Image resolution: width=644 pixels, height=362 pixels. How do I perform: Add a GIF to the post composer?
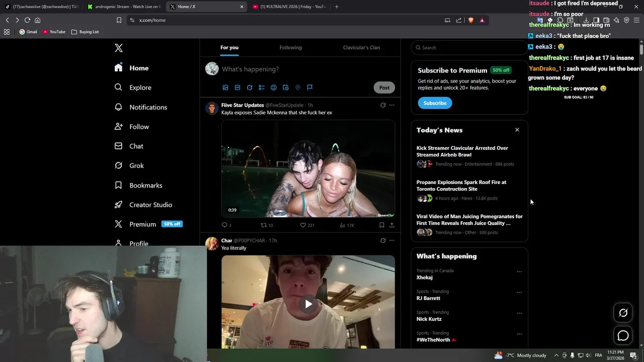(x=237, y=87)
